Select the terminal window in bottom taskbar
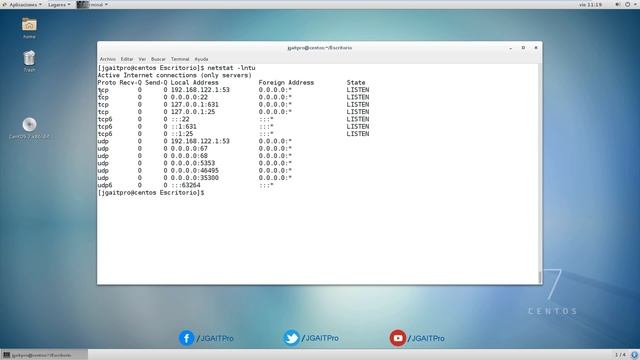The image size is (640, 360). point(44,355)
